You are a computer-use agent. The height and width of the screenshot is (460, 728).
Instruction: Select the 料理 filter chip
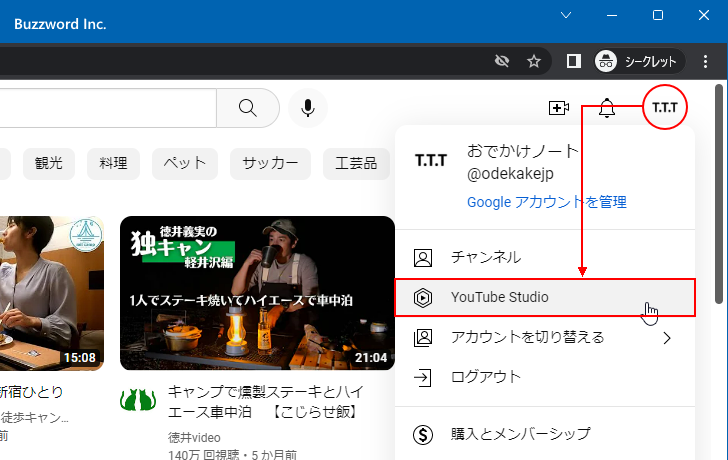113,163
